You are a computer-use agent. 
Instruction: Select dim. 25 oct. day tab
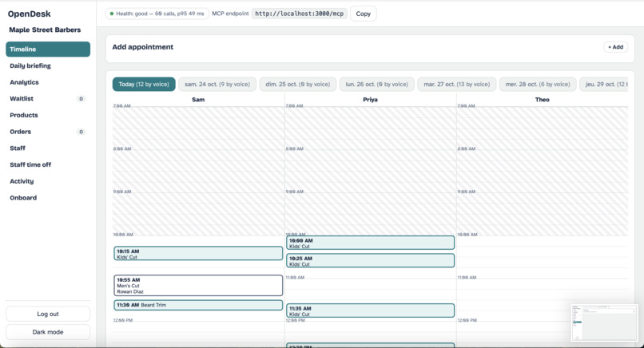click(298, 84)
